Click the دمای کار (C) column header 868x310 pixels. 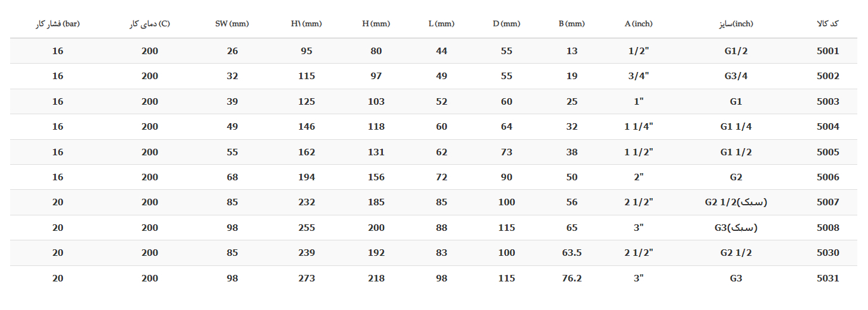click(x=149, y=24)
